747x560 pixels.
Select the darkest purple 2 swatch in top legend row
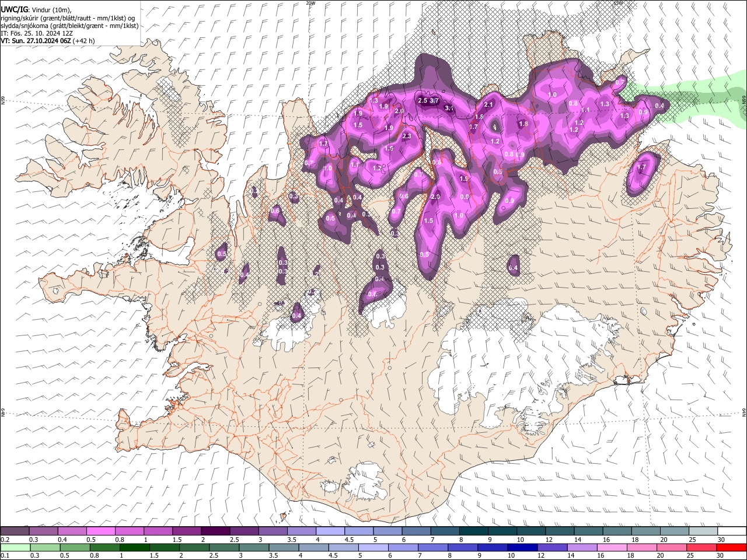tap(215, 531)
